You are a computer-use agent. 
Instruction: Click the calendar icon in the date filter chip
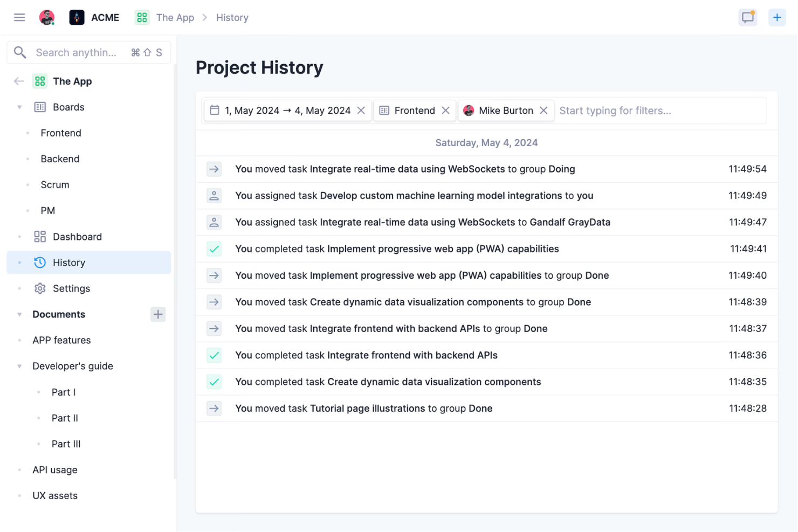(x=214, y=110)
